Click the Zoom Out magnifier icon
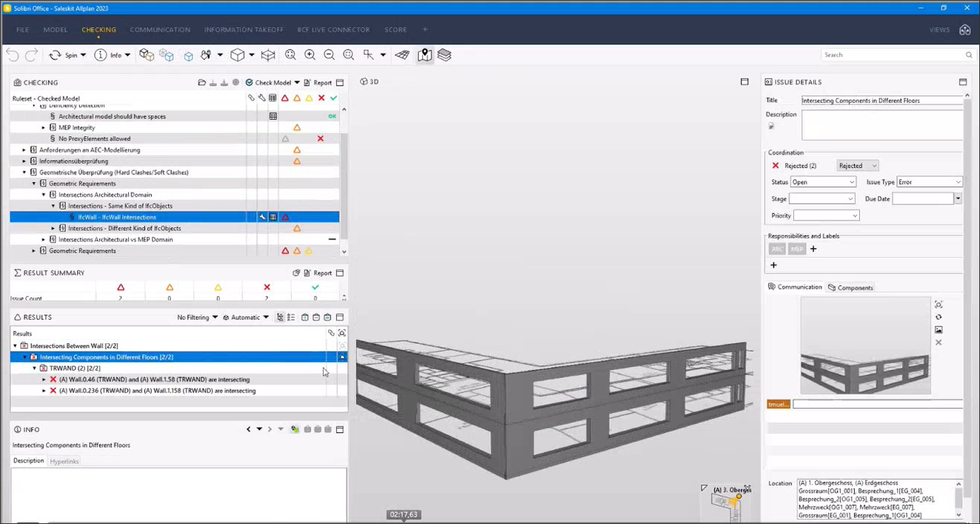980x524 pixels. tap(329, 55)
